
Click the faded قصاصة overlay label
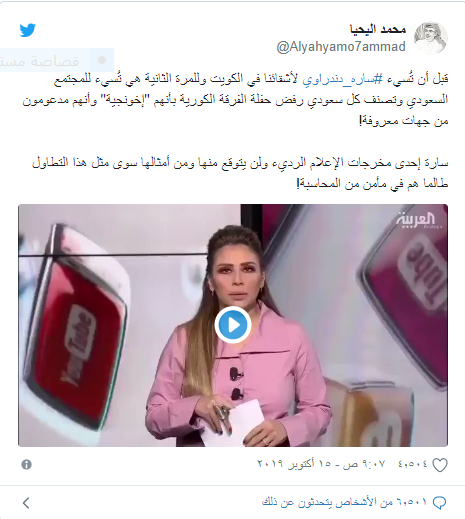point(40,61)
